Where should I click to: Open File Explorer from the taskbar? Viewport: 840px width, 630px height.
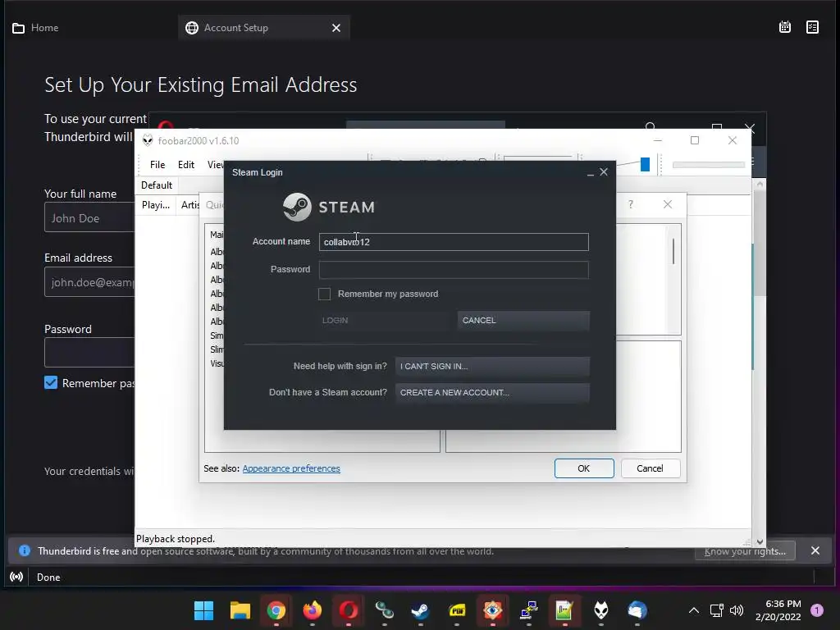[240, 610]
